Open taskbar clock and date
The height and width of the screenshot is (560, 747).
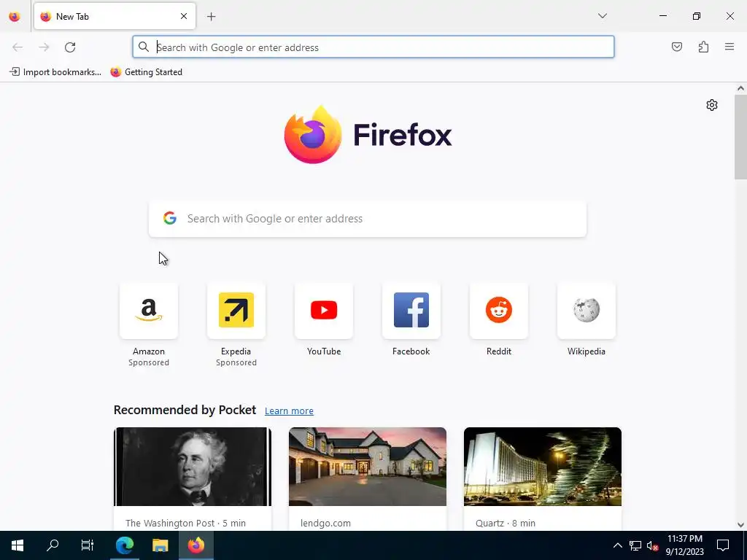[684, 545]
